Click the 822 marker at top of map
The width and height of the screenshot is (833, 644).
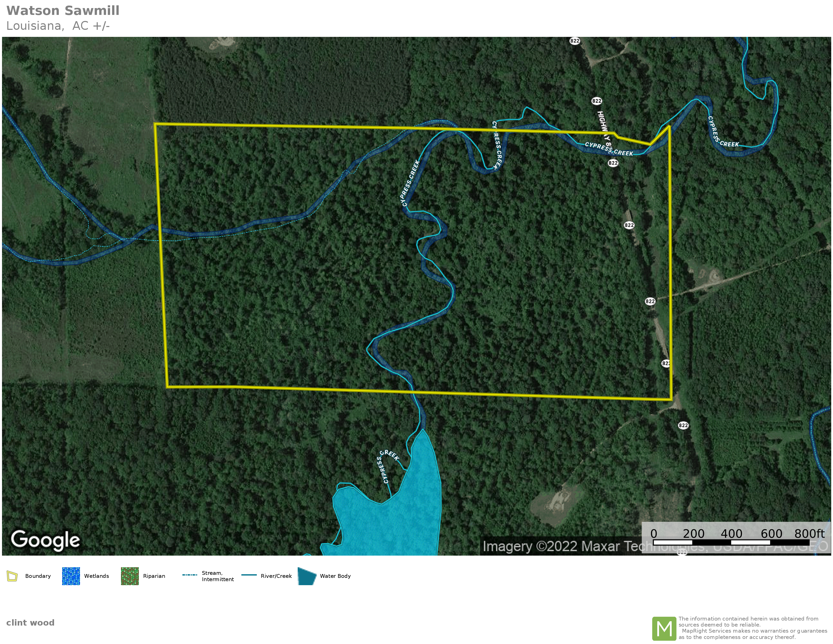point(574,41)
